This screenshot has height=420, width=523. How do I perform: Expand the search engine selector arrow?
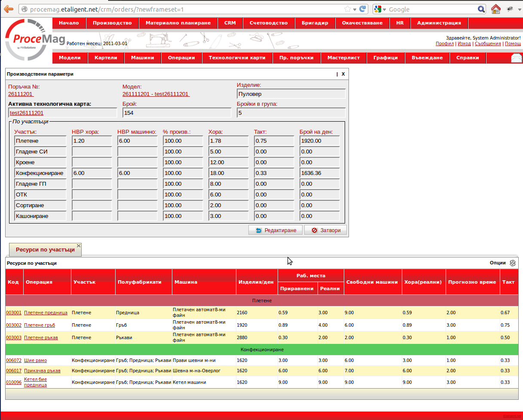point(384,9)
